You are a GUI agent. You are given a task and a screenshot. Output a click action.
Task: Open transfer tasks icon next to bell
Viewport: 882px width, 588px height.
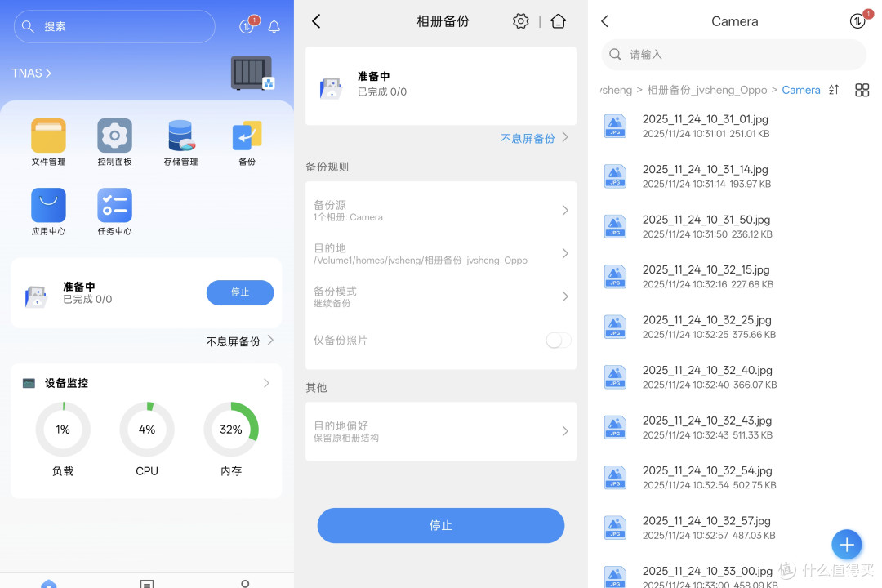coord(247,26)
